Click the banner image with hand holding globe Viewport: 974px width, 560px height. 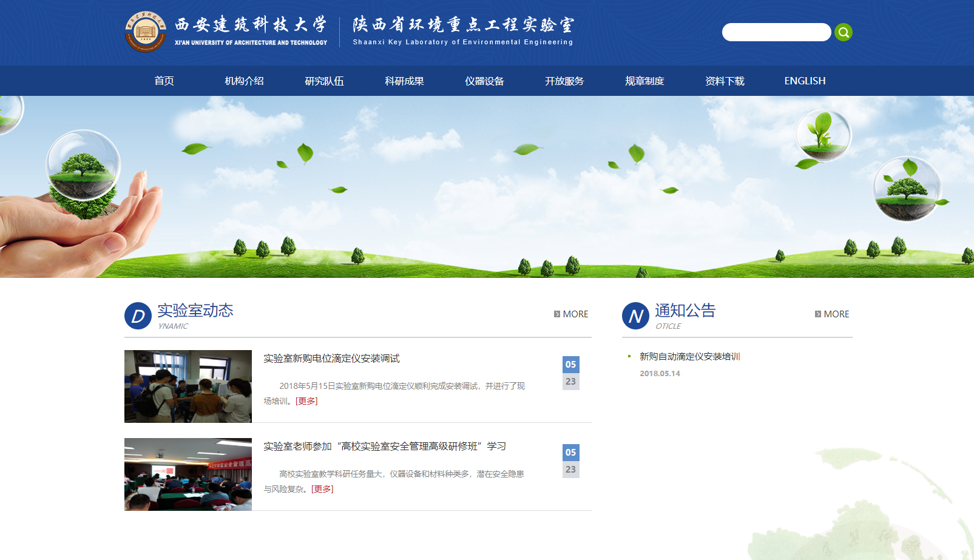(x=487, y=187)
